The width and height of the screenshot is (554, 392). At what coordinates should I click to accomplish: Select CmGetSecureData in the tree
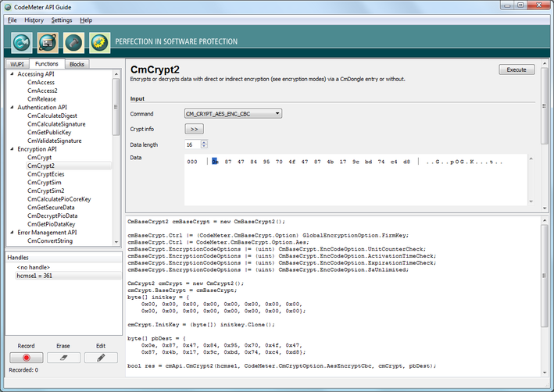click(51, 208)
